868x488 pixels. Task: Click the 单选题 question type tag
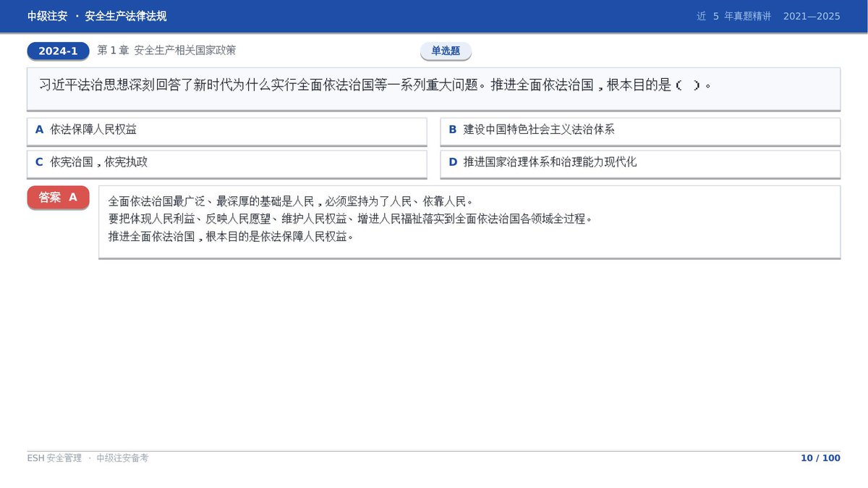[446, 51]
